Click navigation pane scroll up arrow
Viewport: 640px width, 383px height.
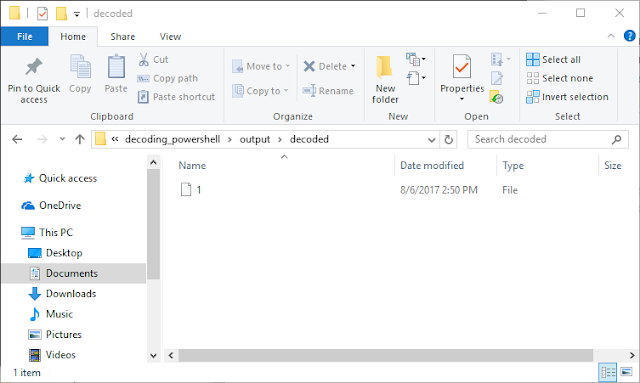[x=153, y=163]
